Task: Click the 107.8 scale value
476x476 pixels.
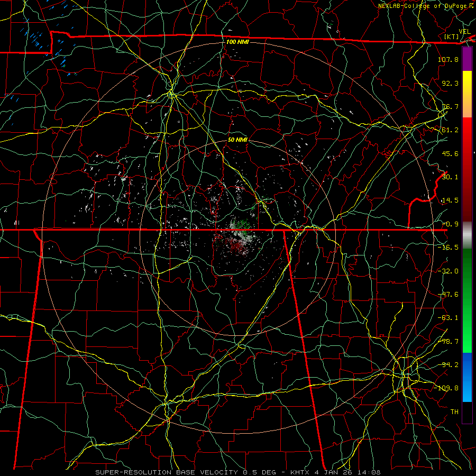Action: click(448, 59)
